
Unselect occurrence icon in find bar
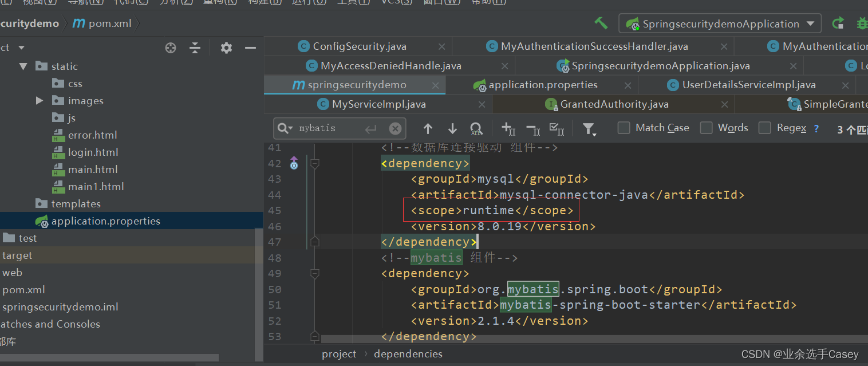tap(532, 129)
